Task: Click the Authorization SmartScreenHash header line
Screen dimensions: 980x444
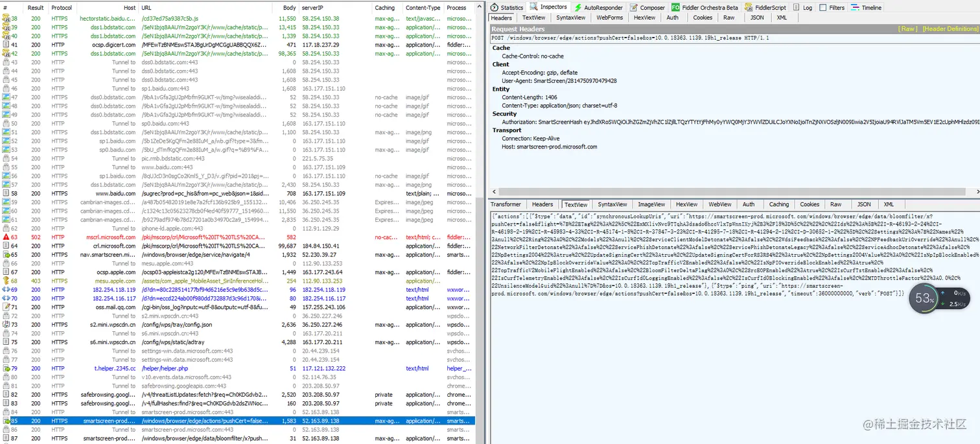Action: [741, 122]
